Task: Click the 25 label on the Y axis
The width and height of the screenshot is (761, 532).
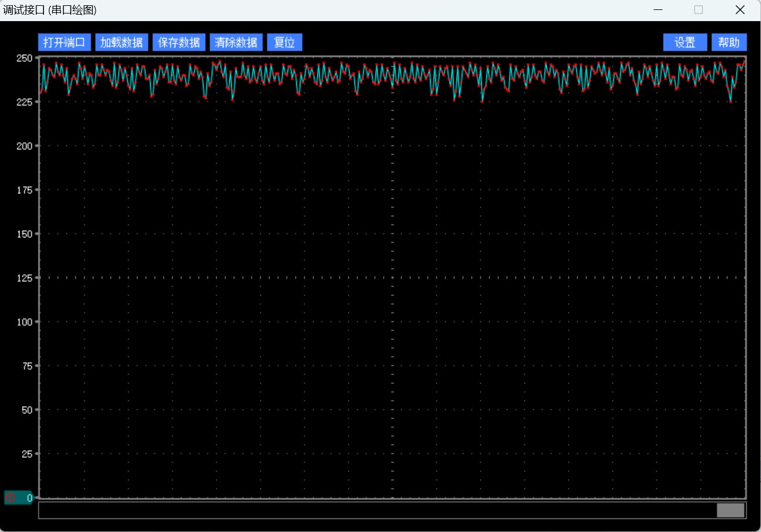Action: (26, 454)
